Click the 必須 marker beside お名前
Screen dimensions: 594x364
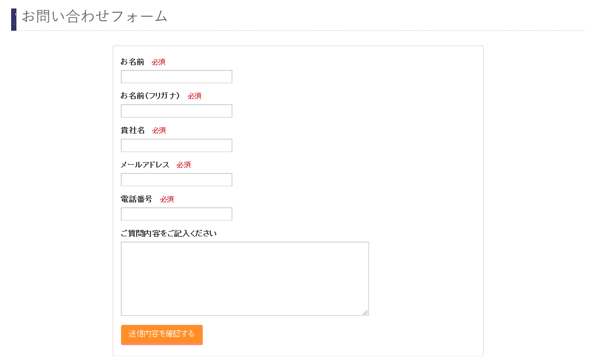click(x=158, y=62)
